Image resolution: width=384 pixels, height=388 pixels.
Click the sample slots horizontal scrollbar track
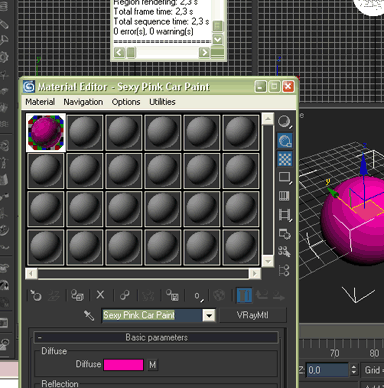pos(143,274)
